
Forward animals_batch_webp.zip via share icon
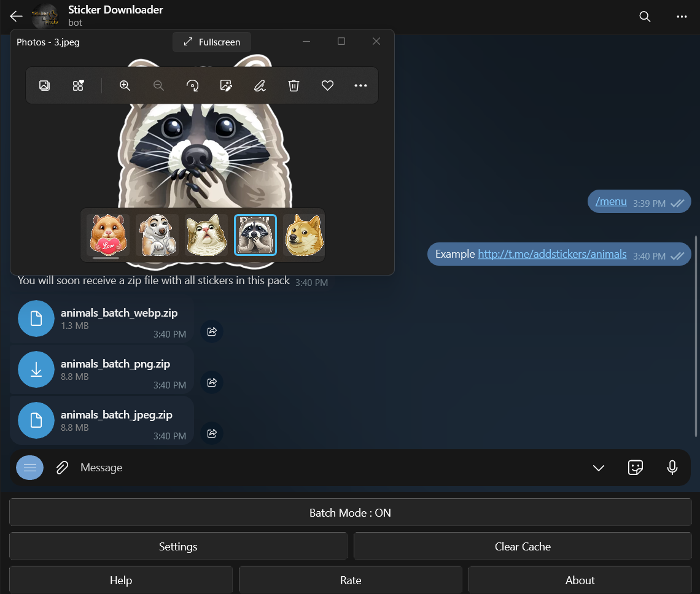pos(212,331)
